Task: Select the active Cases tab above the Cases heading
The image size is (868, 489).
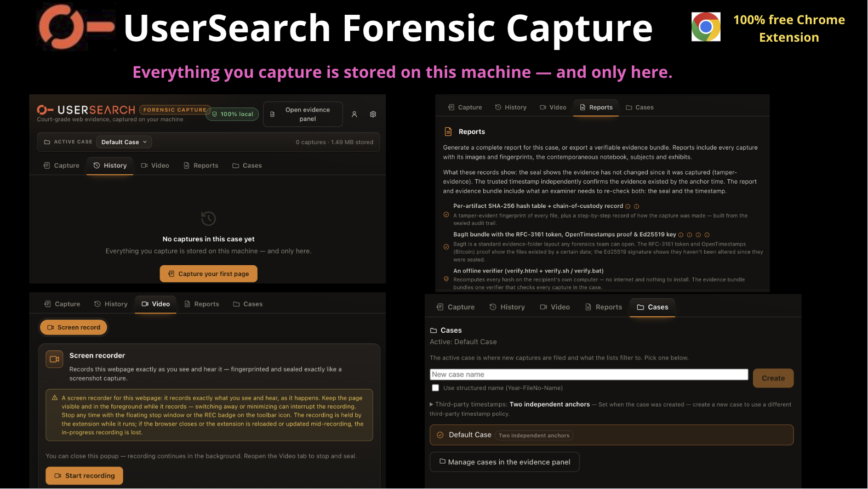Action: tap(653, 308)
